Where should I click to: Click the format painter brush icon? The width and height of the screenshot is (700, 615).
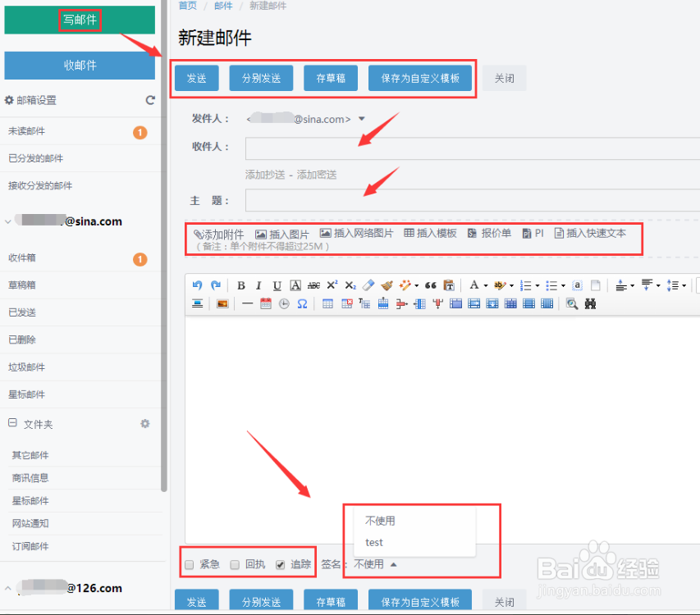pos(387,285)
